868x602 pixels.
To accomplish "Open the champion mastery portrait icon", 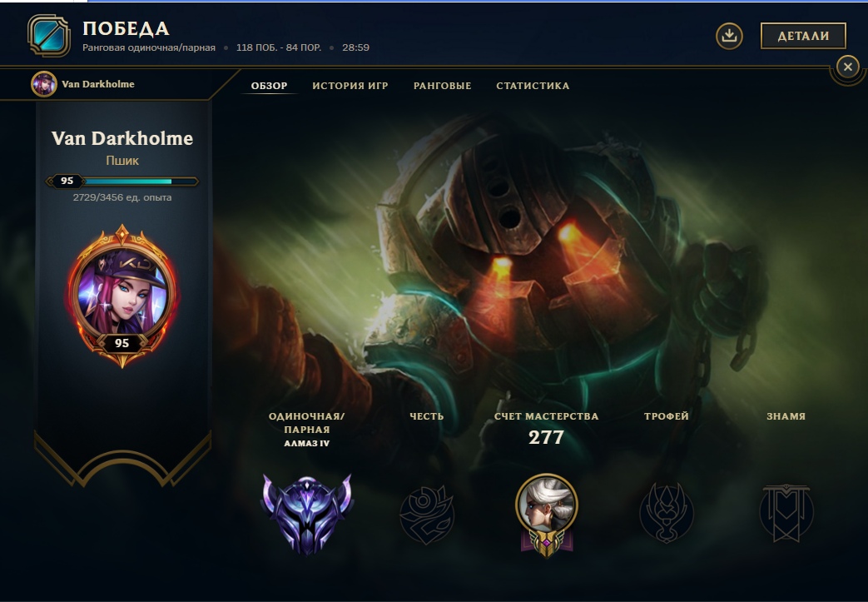I will tap(547, 515).
